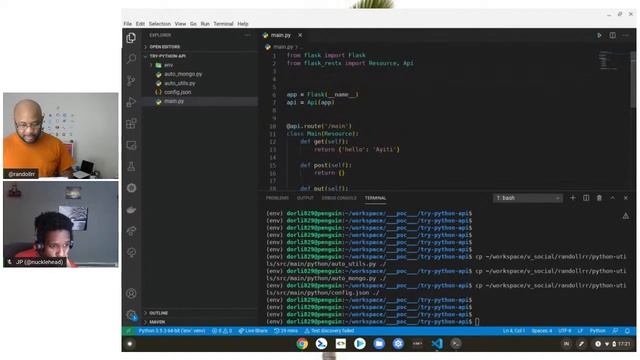Open the Source Control view
640x360 pixels.
[131, 80]
